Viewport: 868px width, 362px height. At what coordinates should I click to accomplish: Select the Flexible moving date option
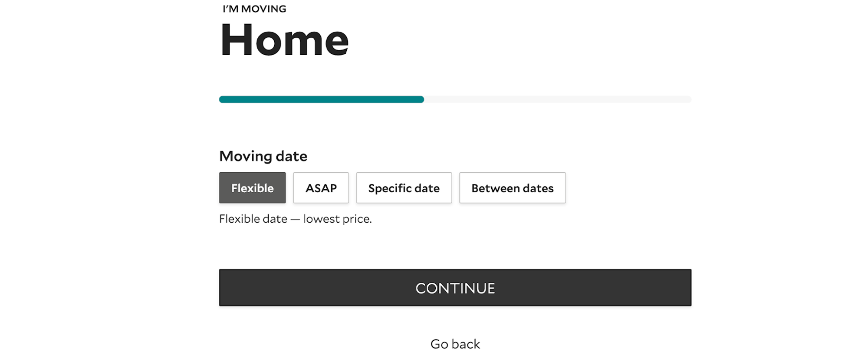(x=252, y=188)
